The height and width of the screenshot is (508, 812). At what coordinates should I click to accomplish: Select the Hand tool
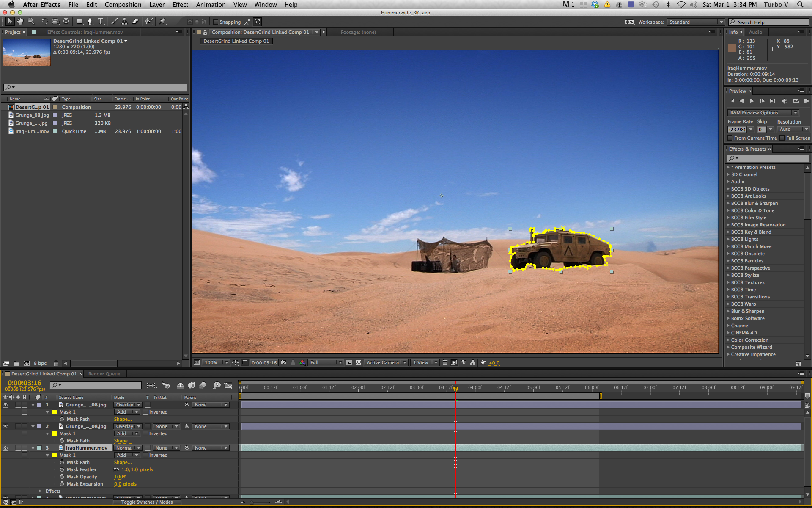tap(20, 22)
